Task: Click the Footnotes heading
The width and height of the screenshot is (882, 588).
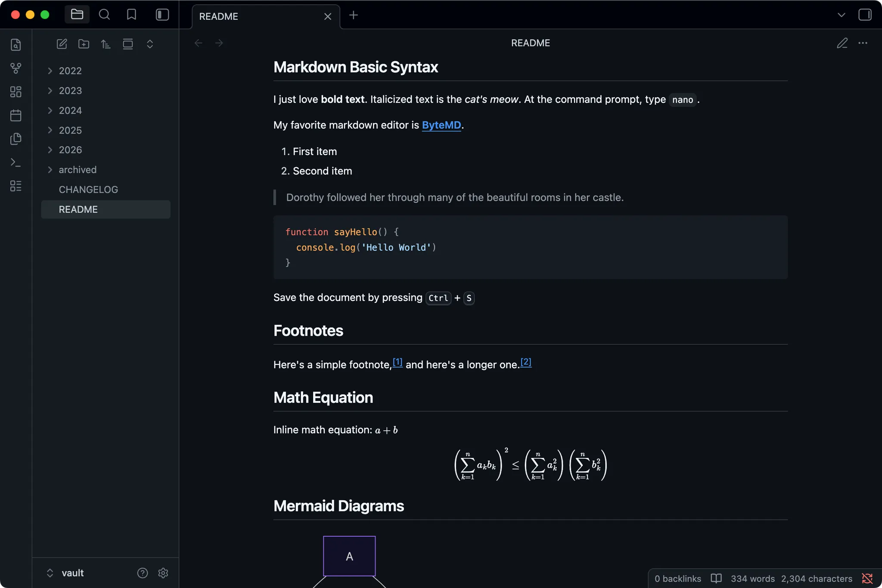Action: (308, 331)
